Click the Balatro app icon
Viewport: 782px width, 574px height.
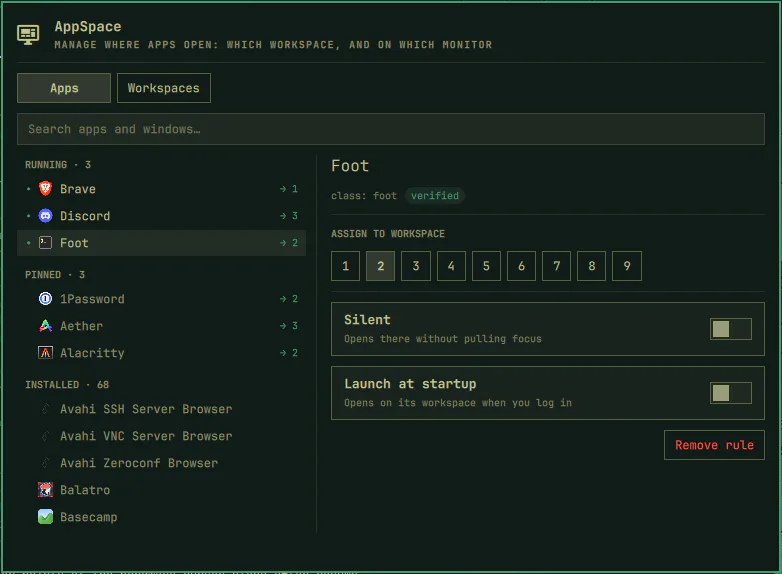pyautogui.click(x=45, y=490)
